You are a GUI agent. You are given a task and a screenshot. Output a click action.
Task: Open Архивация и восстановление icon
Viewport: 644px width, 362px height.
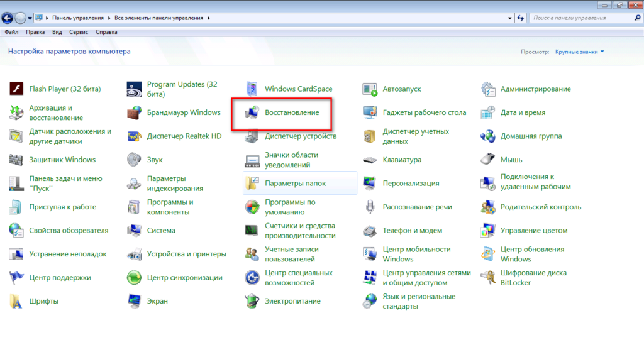click(16, 112)
